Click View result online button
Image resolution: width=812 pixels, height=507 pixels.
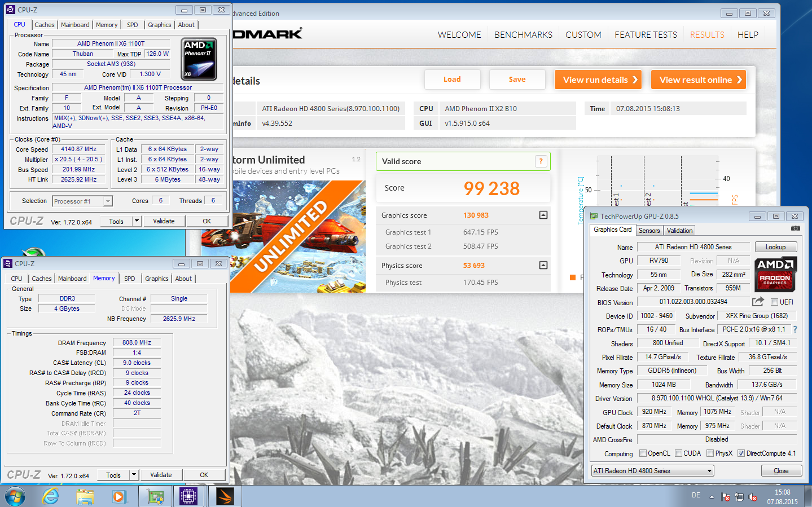699,80
